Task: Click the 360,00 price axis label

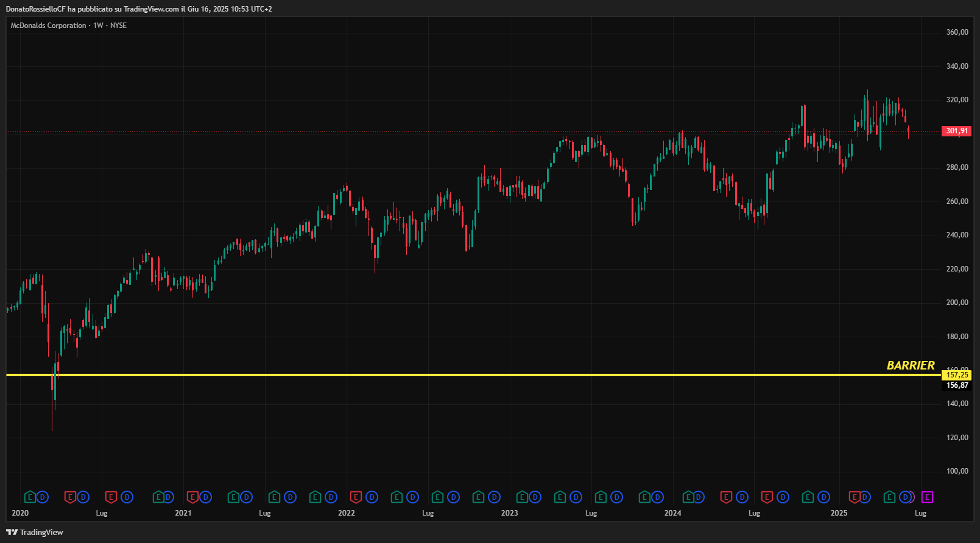Action: 957,32
